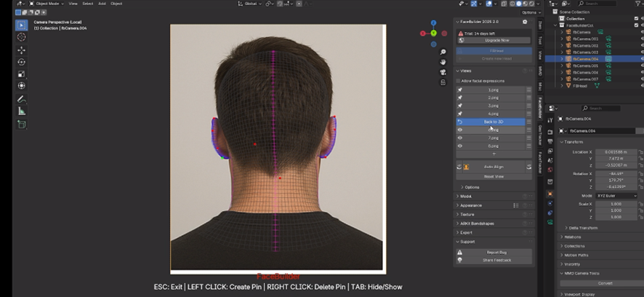Click the Location X value field
Screen dimensions: 644x297
click(x=615, y=151)
